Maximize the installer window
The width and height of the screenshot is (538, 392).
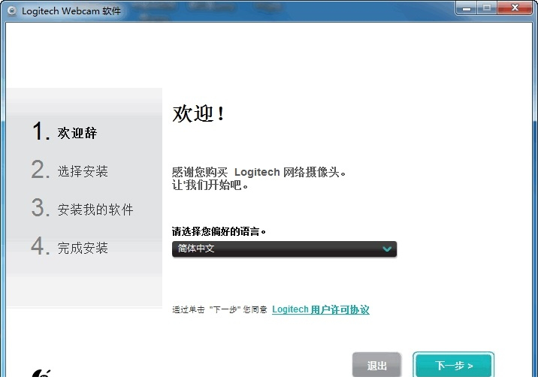click(x=487, y=9)
